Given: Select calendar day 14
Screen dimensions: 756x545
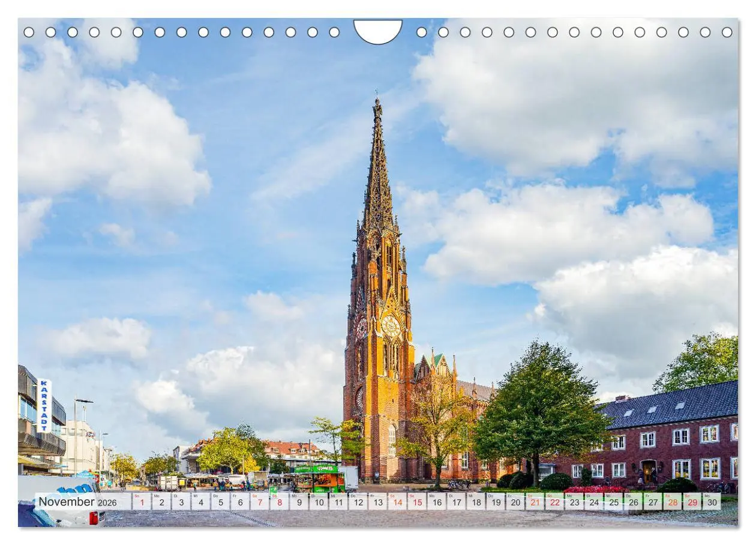Looking at the screenshot, I should click(397, 502).
